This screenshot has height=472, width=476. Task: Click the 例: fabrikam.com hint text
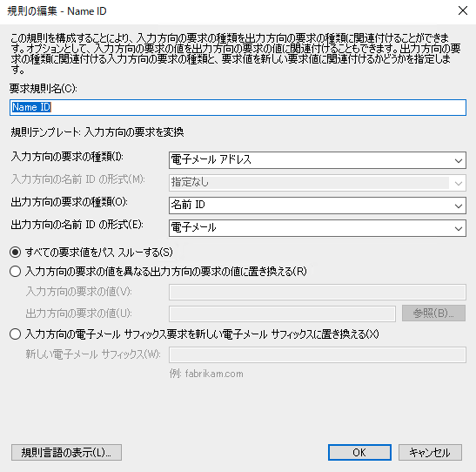tap(206, 374)
